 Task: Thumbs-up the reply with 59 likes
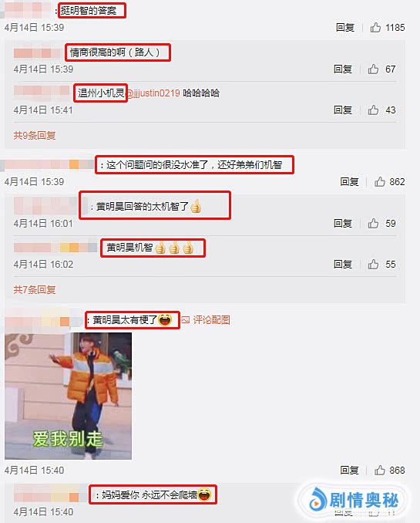(373, 223)
